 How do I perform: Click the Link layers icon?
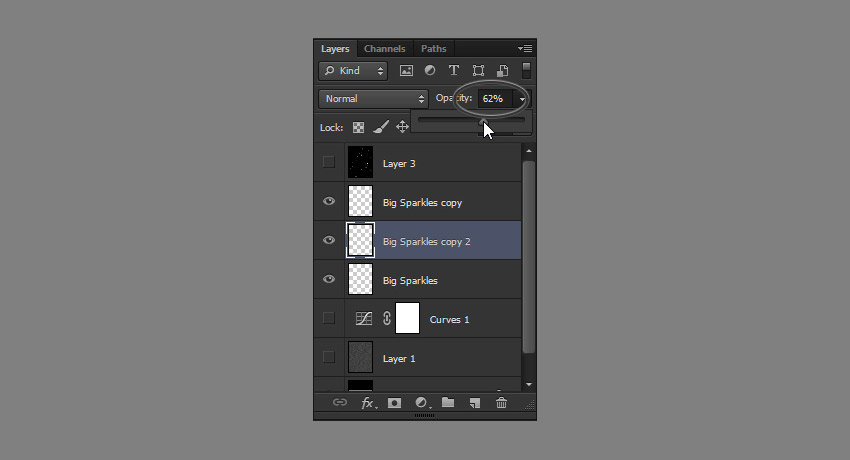pos(340,402)
